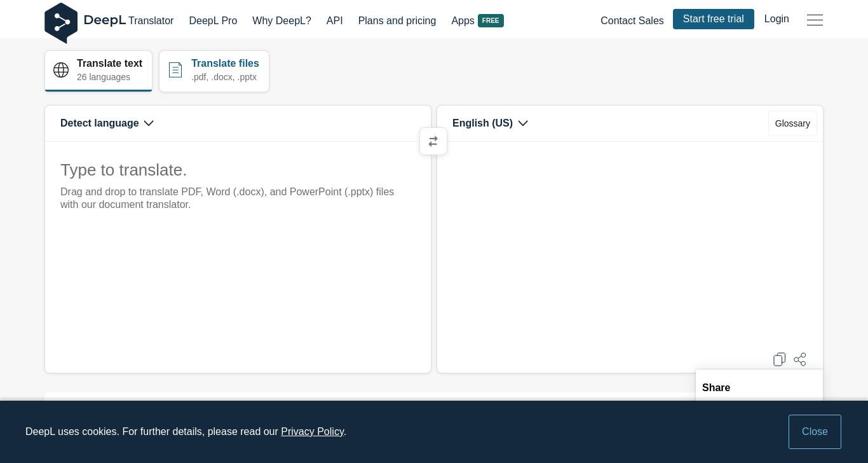The image size is (868, 463).
Task: Click the Translator link next to the logo
Action: tap(151, 21)
